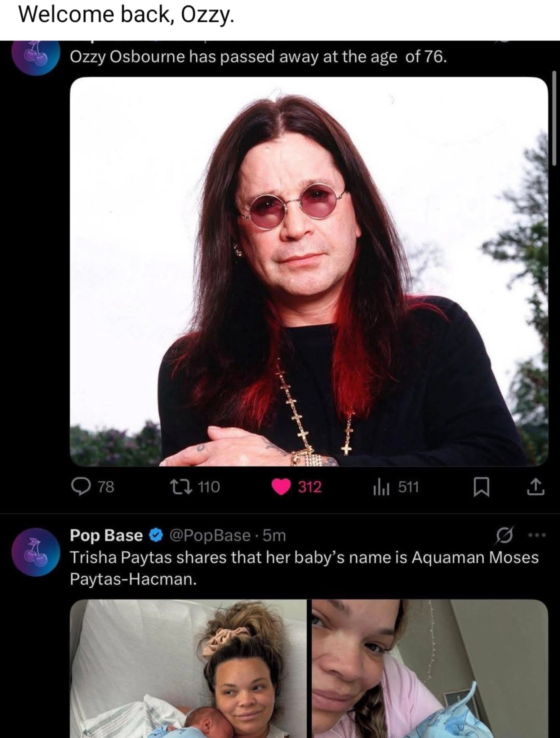Open the Pop Base profile name link

point(106,536)
